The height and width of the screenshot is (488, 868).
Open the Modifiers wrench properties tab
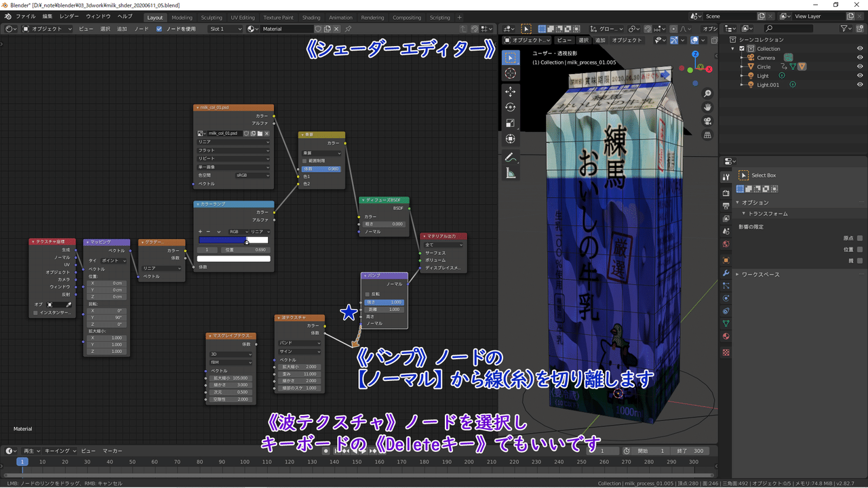pyautogui.click(x=726, y=273)
